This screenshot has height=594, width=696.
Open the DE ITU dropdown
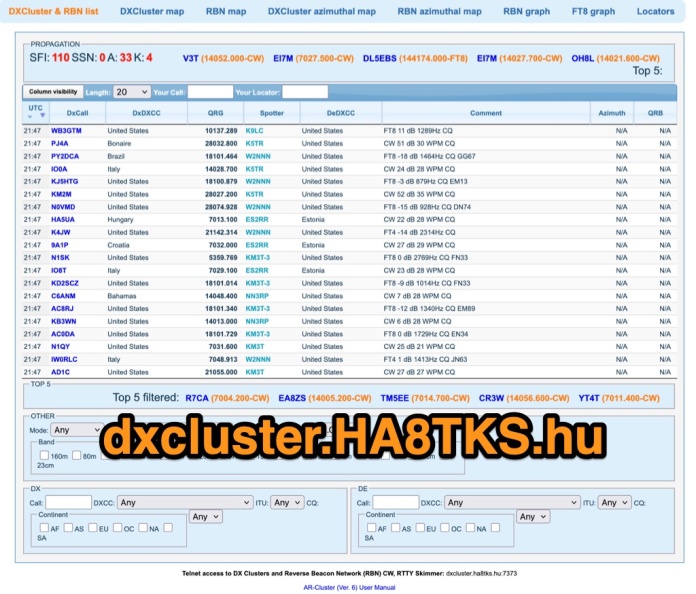point(614,503)
